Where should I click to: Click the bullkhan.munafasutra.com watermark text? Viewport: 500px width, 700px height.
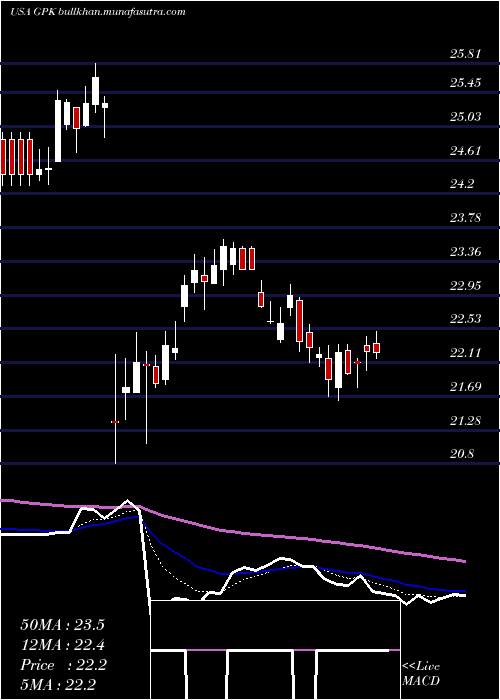[x=122, y=12]
